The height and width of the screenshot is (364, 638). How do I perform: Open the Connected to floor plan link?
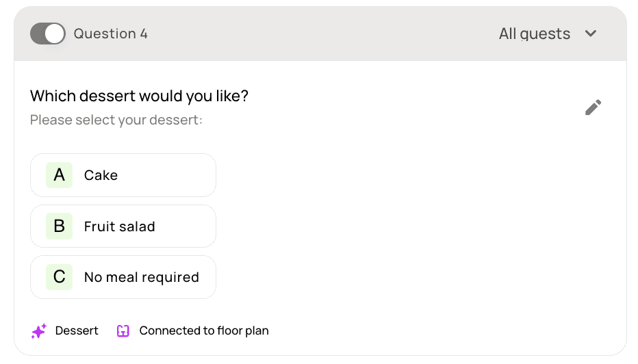204,331
